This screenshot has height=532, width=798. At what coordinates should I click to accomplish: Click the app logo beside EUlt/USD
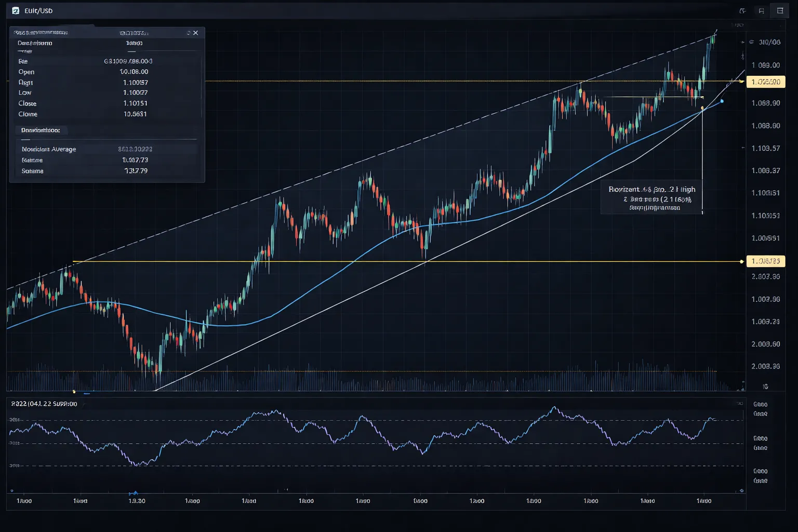click(16, 10)
